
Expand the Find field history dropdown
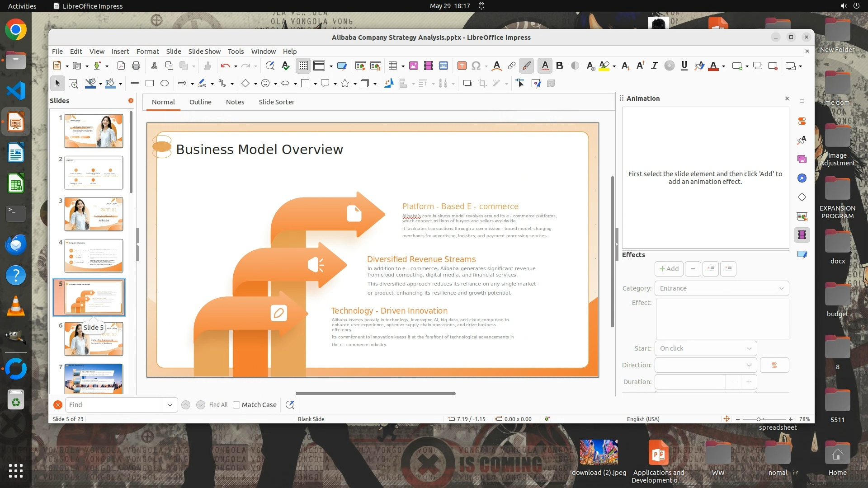pos(170,405)
